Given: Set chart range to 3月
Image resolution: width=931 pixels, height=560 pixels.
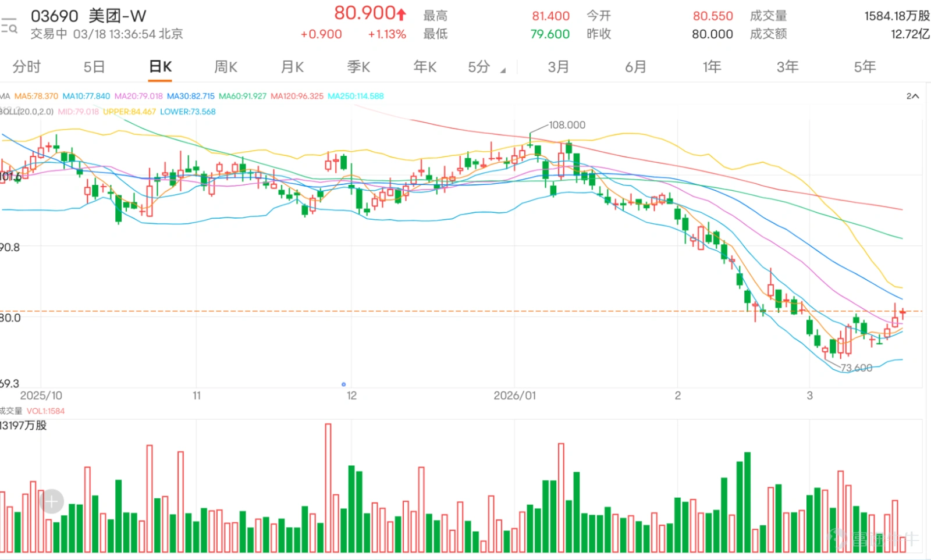Looking at the screenshot, I should [x=558, y=67].
